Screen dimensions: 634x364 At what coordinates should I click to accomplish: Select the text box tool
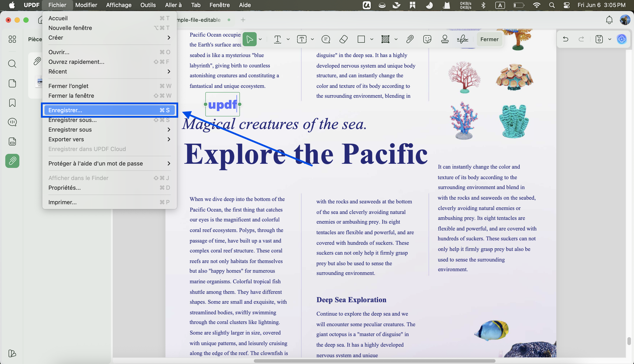pyautogui.click(x=302, y=39)
